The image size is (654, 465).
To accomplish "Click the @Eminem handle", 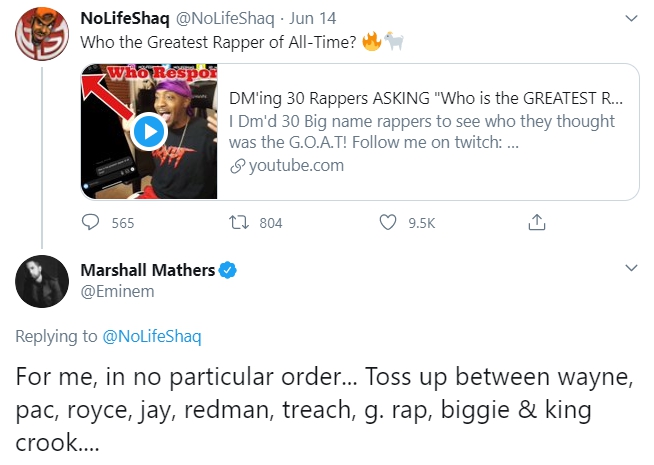I will [113, 290].
